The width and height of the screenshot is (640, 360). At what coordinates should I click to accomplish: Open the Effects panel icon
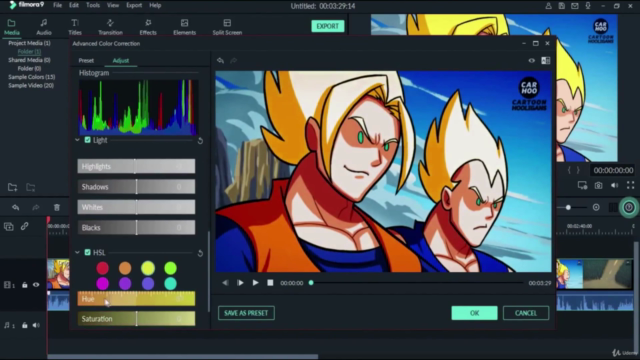(148, 23)
